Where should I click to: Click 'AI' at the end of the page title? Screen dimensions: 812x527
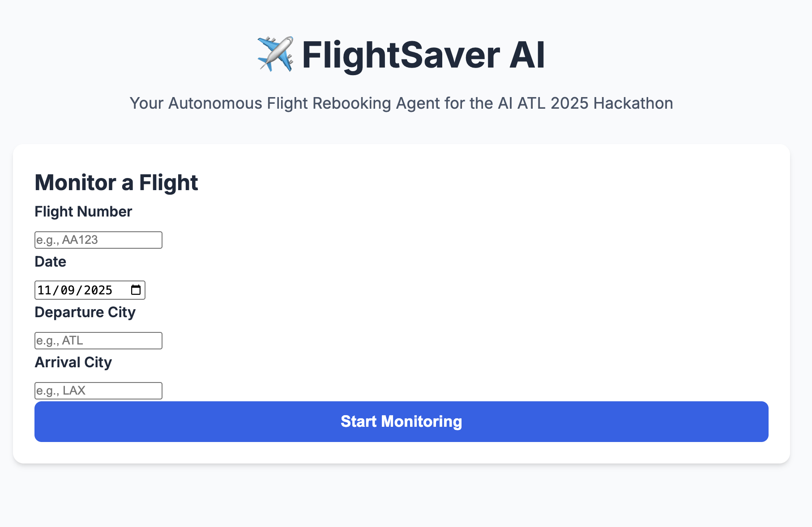[x=527, y=55]
